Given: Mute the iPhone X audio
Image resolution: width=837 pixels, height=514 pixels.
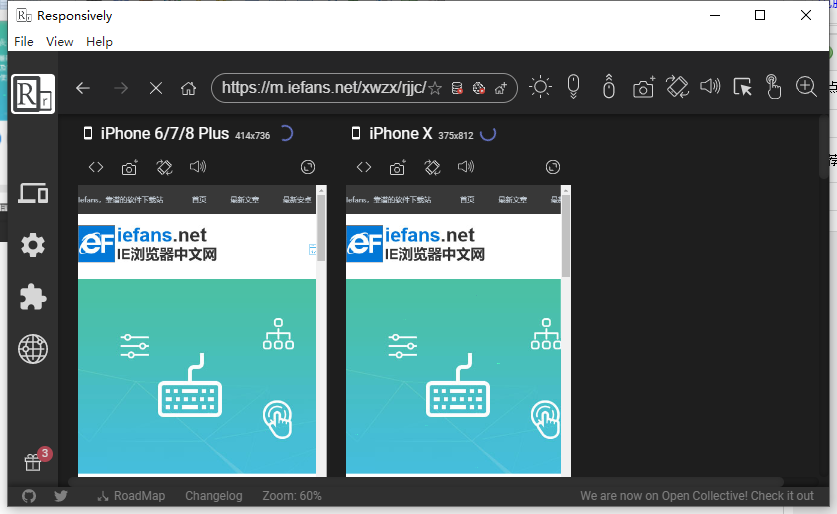Looking at the screenshot, I should pyautogui.click(x=466, y=167).
